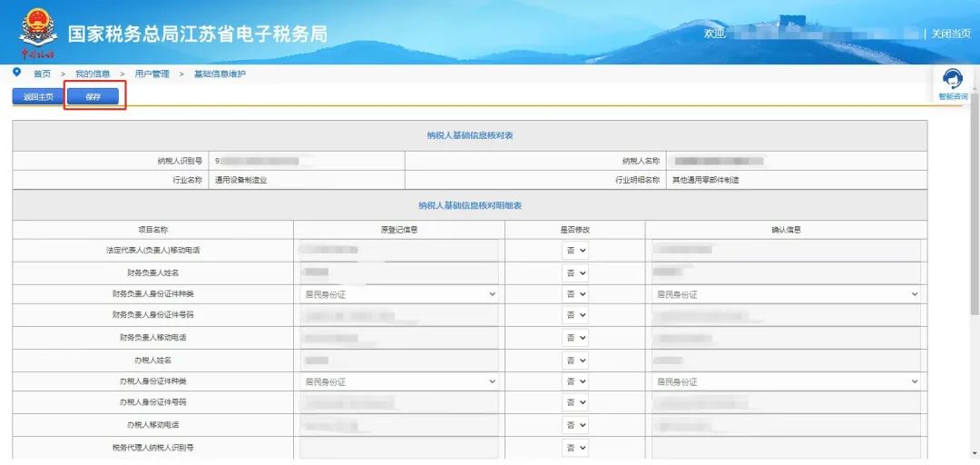The height and width of the screenshot is (465, 980).
Task: Open confirmed 财务负责人身份证件种类 dropdown
Action: (x=786, y=294)
